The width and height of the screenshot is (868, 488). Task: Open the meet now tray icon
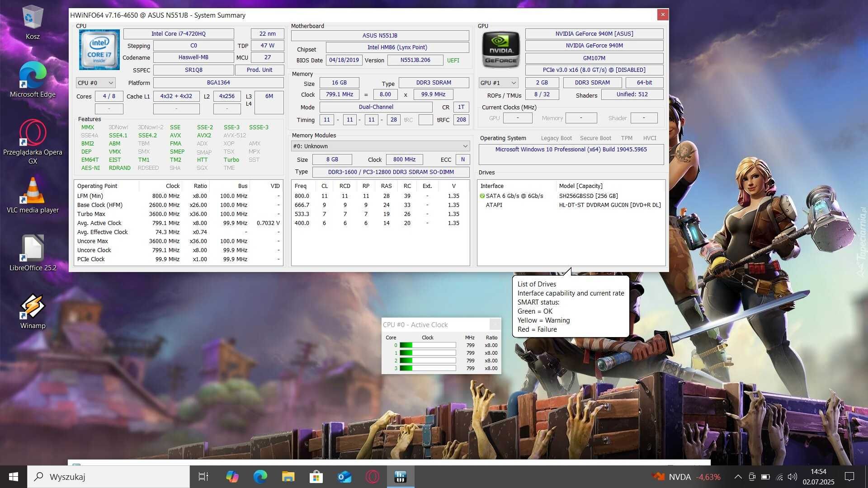[752, 477]
